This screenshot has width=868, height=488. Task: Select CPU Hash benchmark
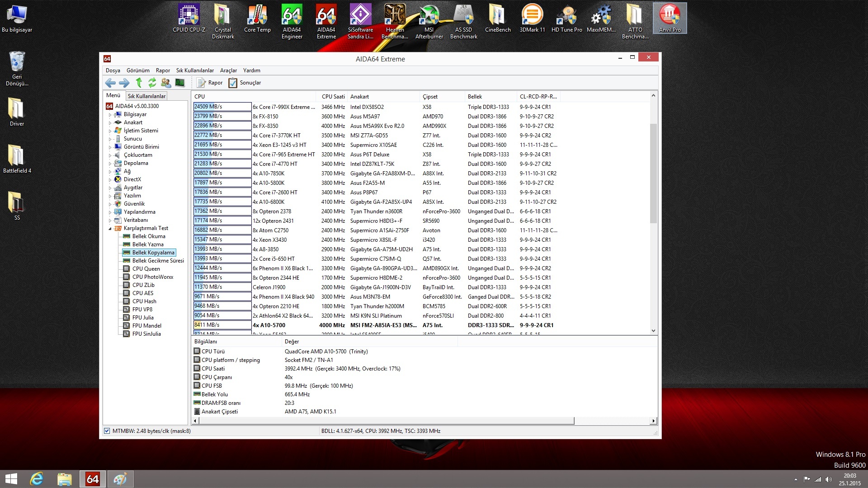tap(144, 301)
